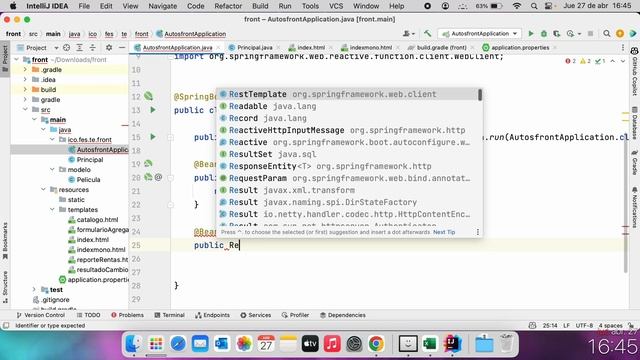Open the Services tool window
The image size is (640, 360).
pos(256,315)
